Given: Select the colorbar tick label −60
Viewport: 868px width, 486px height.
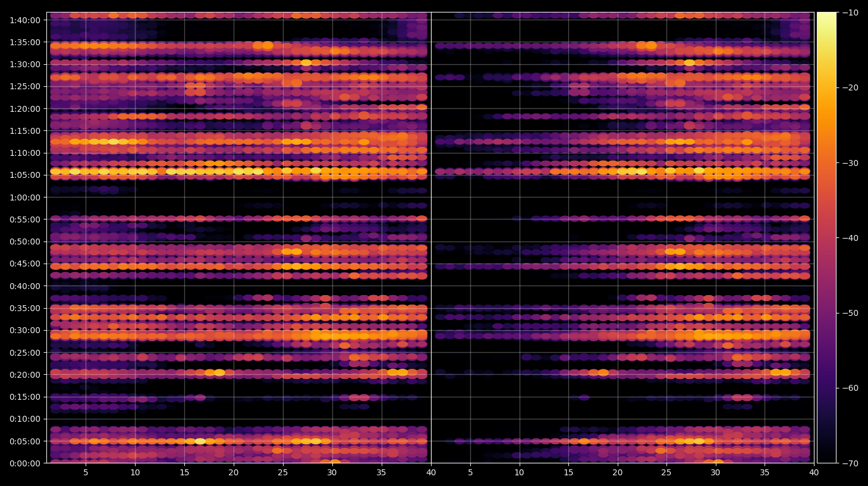Looking at the screenshot, I should click(x=850, y=388).
